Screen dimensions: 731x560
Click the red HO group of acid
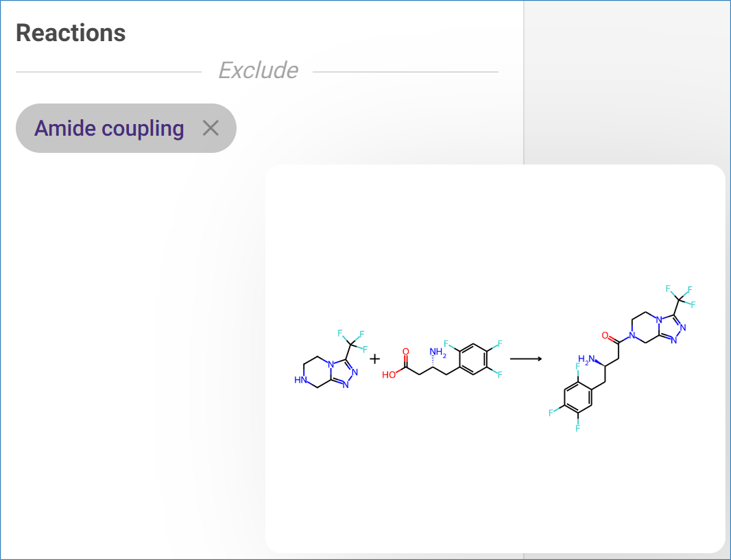[389, 375]
